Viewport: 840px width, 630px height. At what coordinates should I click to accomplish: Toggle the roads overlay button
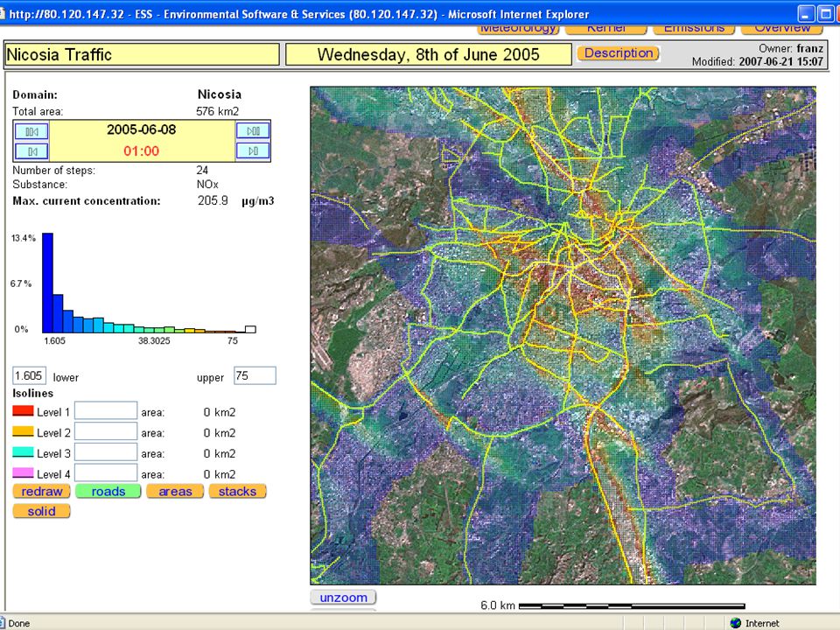(x=108, y=491)
